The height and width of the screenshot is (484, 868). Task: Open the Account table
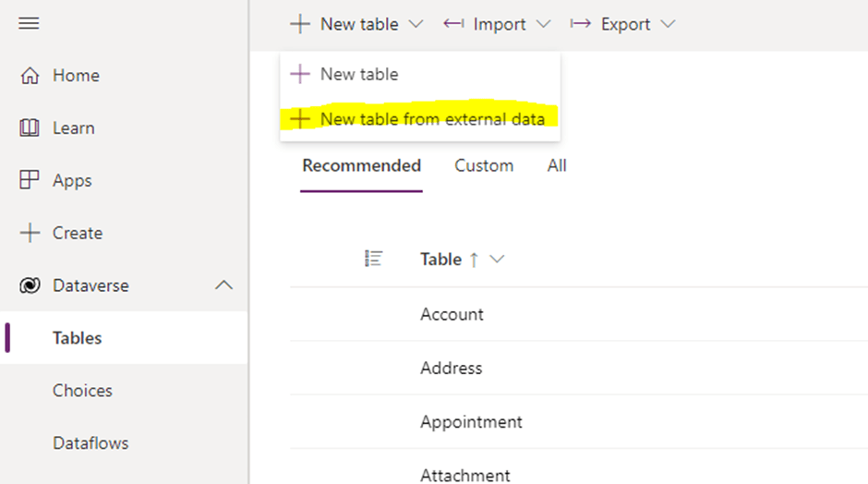[452, 314]
